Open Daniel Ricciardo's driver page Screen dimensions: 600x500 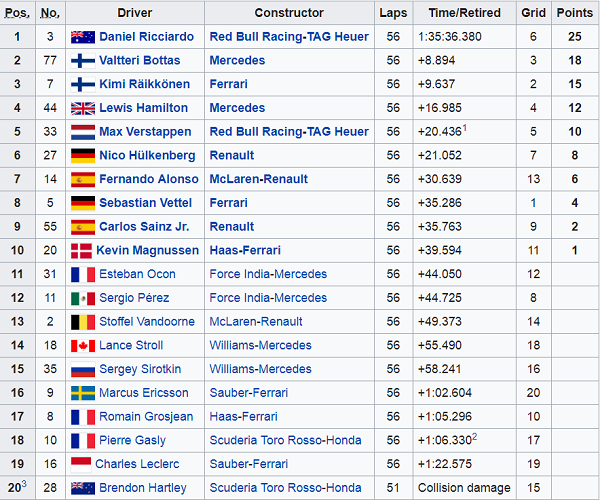pyautogui.click(x=147, y=37)
